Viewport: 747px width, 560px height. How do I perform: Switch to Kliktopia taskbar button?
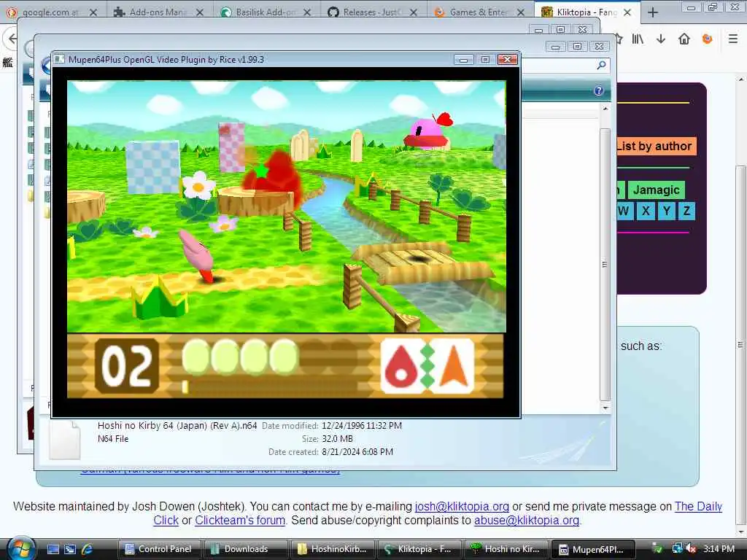click(x=419, y=549)
